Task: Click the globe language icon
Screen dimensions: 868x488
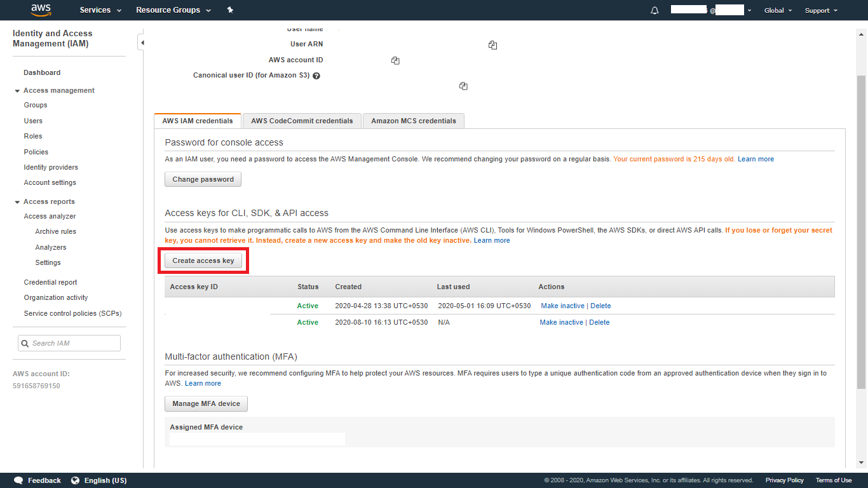Action: coord(76,480)
